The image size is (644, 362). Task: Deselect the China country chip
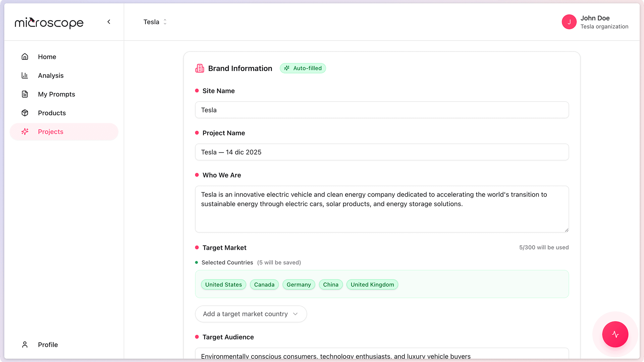pos(331,285)
